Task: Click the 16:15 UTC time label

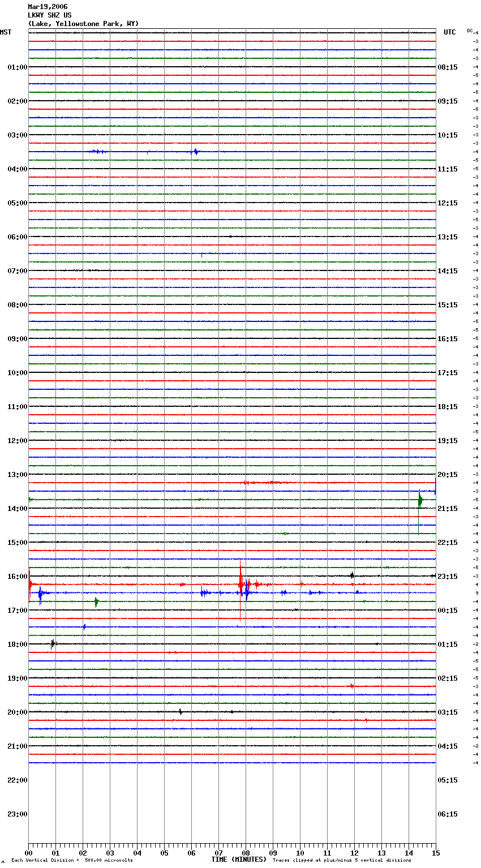Action: [448, 339]
